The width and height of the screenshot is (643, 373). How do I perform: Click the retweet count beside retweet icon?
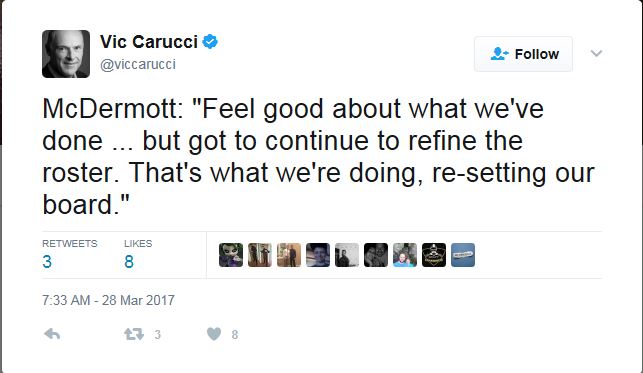(x=157, y=335)
